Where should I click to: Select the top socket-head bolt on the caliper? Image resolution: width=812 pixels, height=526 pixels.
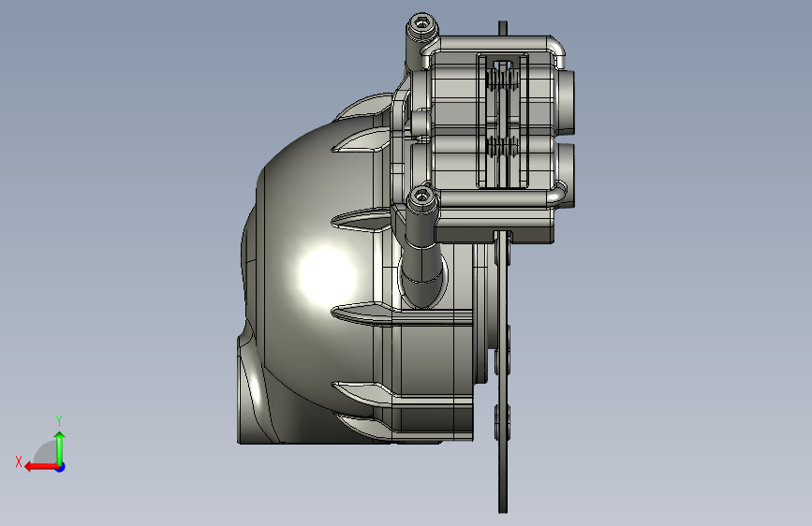tap(422, 24)
